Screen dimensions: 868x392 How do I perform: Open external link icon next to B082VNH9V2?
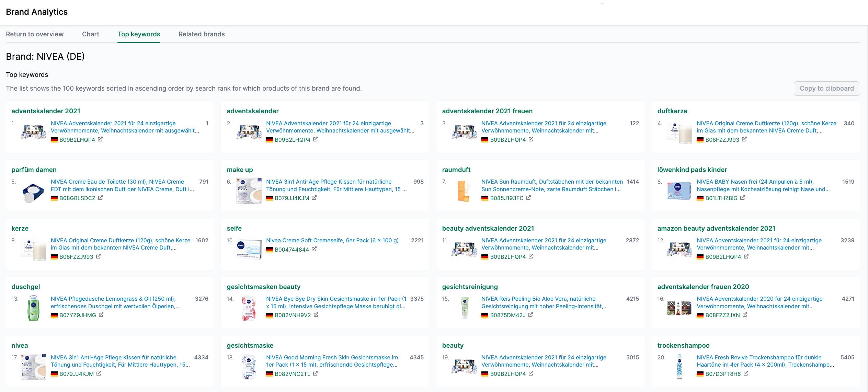click(x=316, y=315)
